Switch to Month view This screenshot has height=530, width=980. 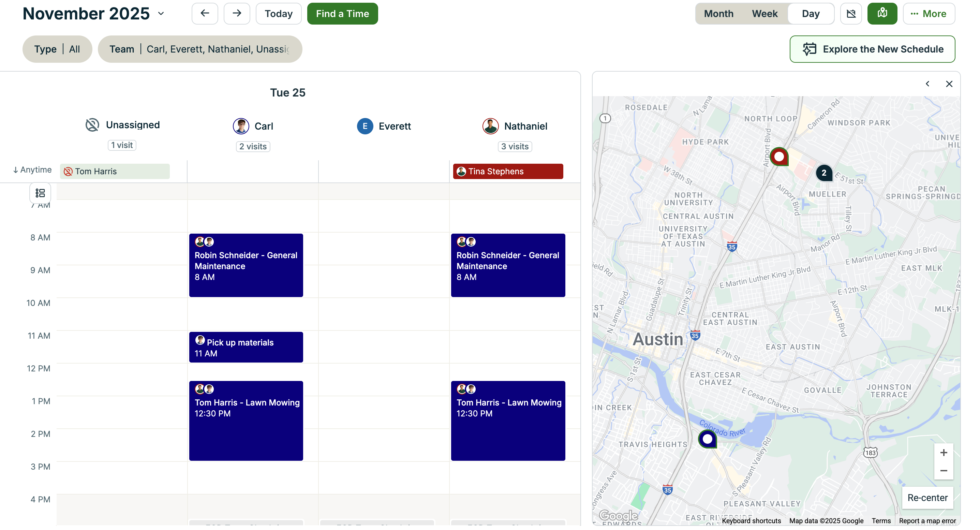(x=718, y=14)
